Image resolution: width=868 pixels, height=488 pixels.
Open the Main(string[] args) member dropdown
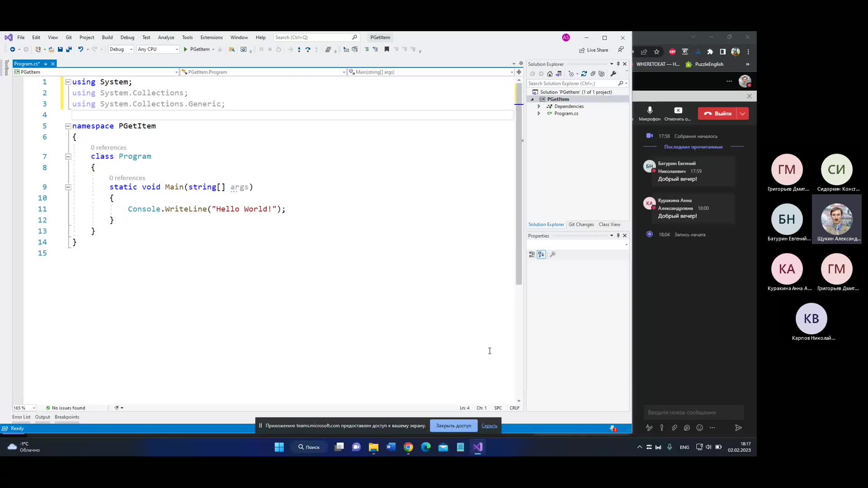(431, 72)
